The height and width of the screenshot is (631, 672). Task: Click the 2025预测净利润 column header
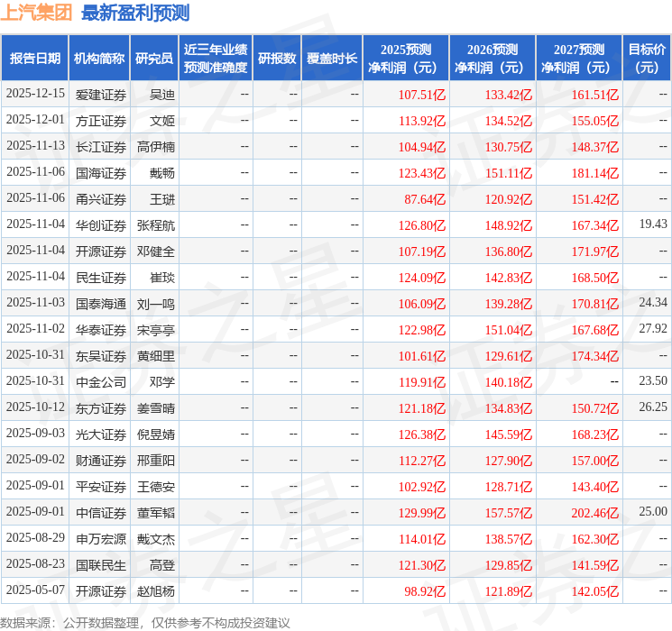point(406,58)
